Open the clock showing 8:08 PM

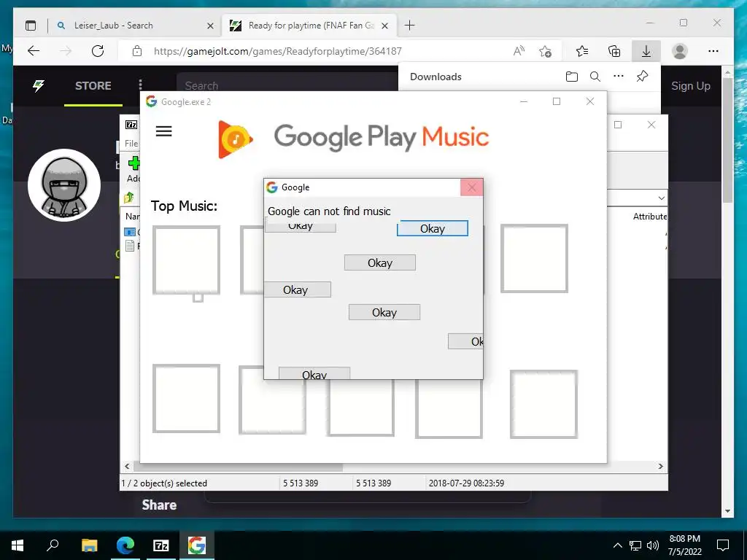pos(684,545)
